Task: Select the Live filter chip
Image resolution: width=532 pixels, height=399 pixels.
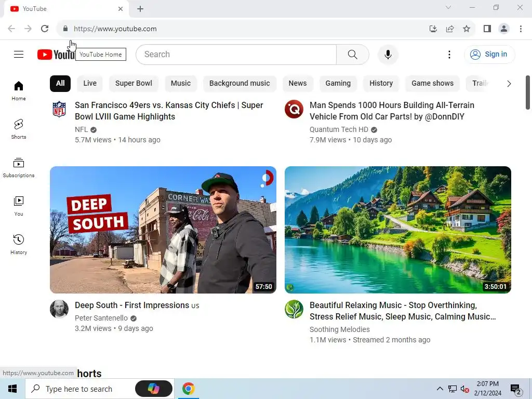Action: click(x=90, y=84)
